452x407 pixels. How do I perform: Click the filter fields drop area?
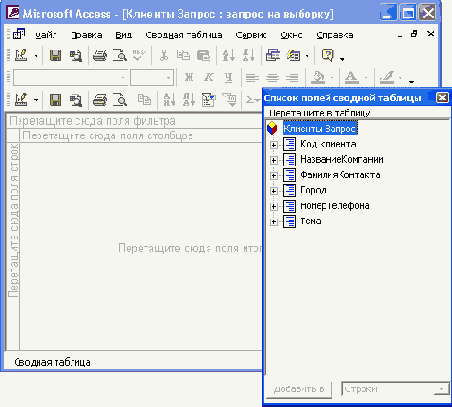tap(135, 121)
